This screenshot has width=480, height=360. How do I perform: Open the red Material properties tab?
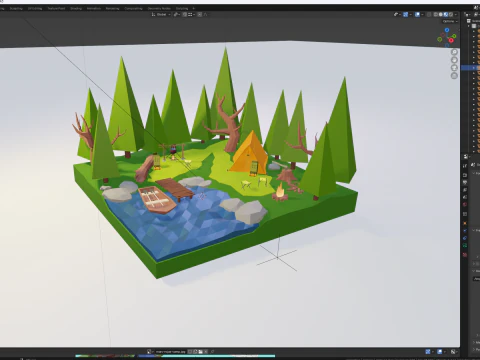tap(465, 255)
